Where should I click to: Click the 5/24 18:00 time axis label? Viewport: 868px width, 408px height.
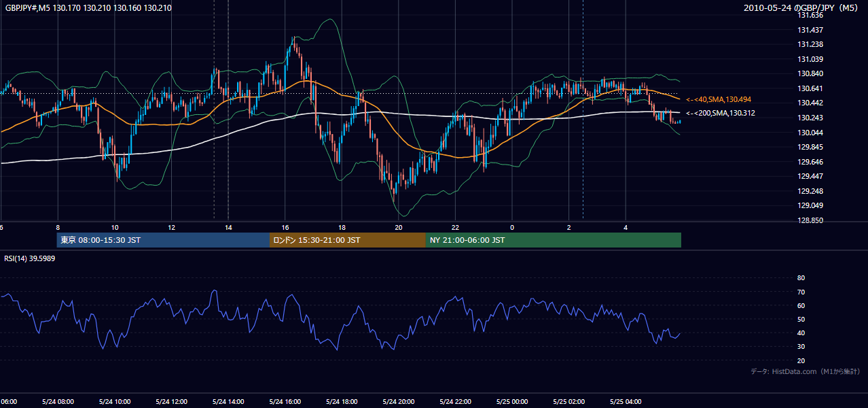pos(342,402)
